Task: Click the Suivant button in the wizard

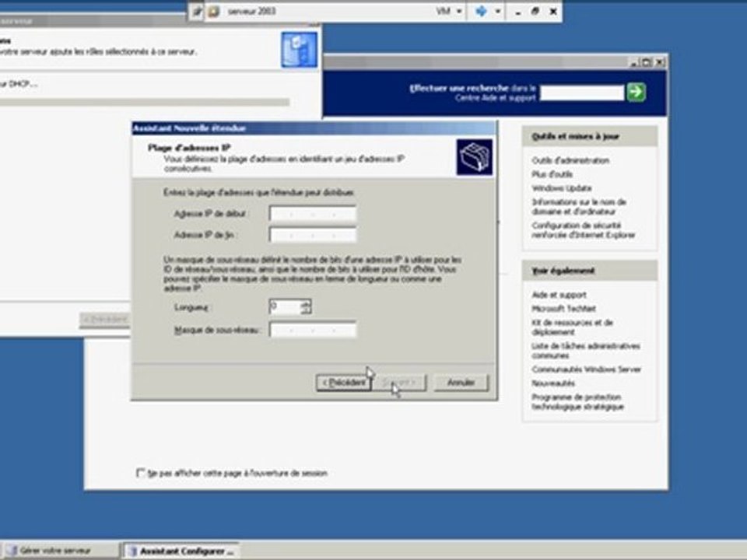Action: click(x=399, y=383)
